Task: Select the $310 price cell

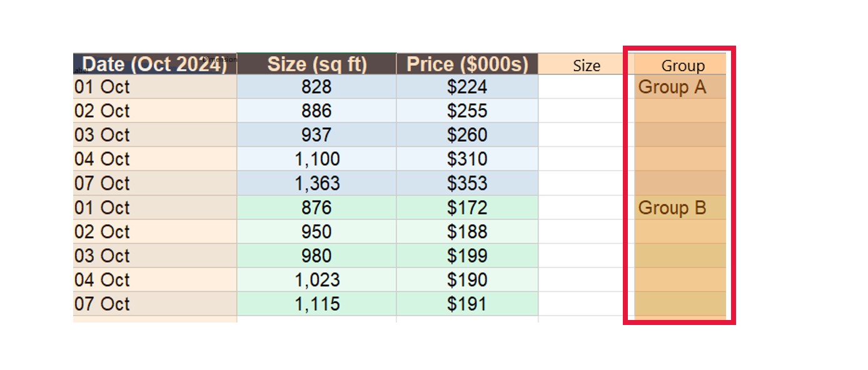Action: point(467,159)
